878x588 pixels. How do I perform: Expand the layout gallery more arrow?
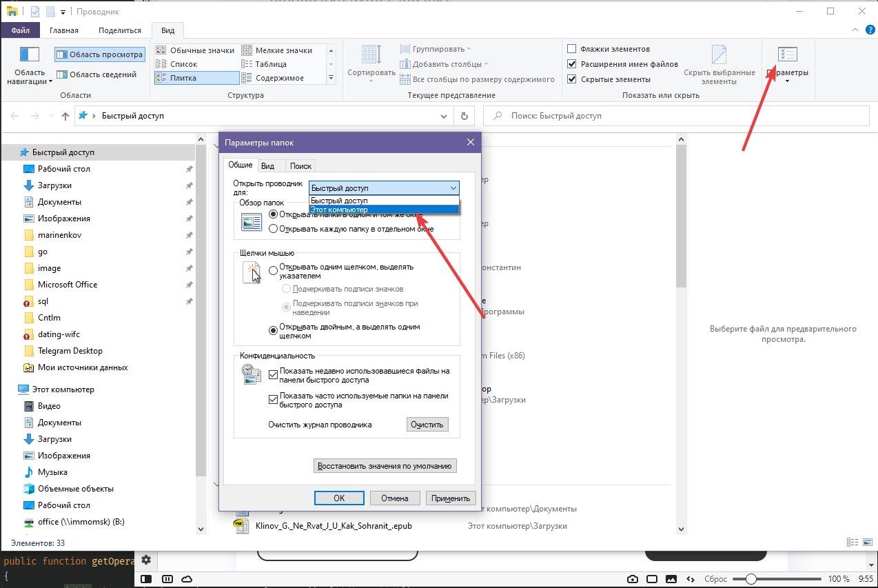click(x=331, y=78)
